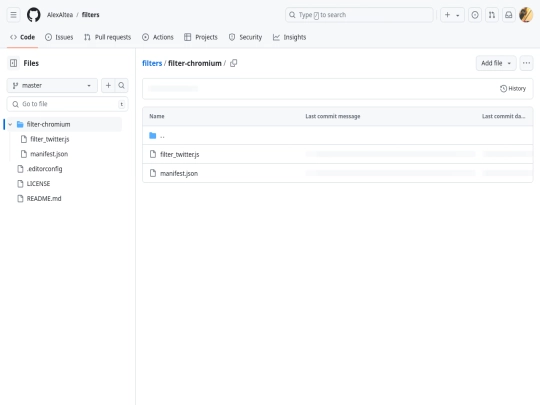The image size is (540, 405).
Task: Open the issues icon in header
Action: tap(475, 15)
